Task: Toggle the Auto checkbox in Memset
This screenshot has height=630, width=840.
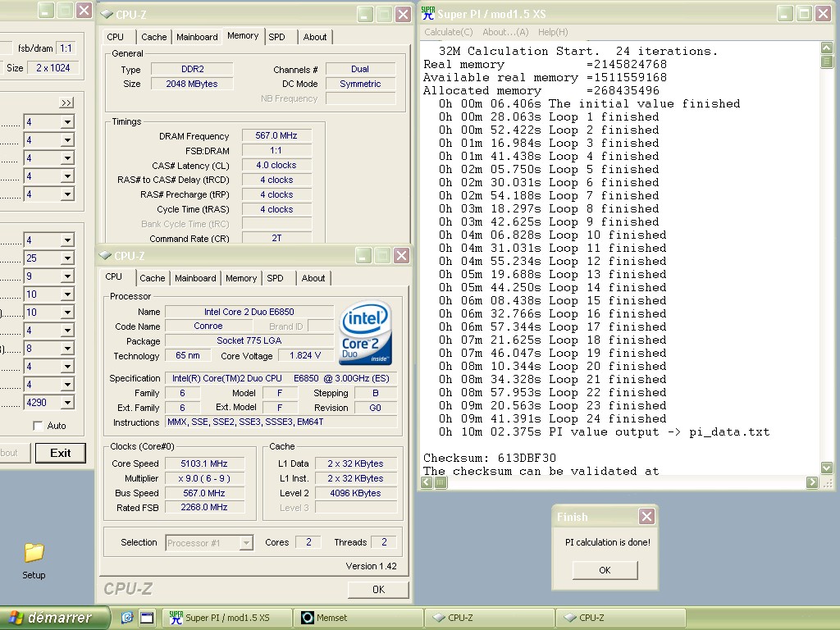Action: coord(38,426)
